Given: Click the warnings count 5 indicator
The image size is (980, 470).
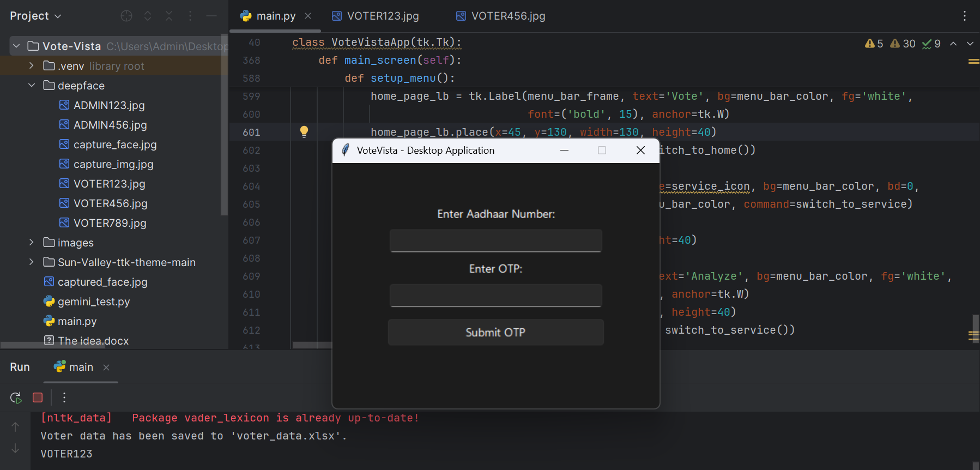Looking at the screenshot, I should [874, 44].
